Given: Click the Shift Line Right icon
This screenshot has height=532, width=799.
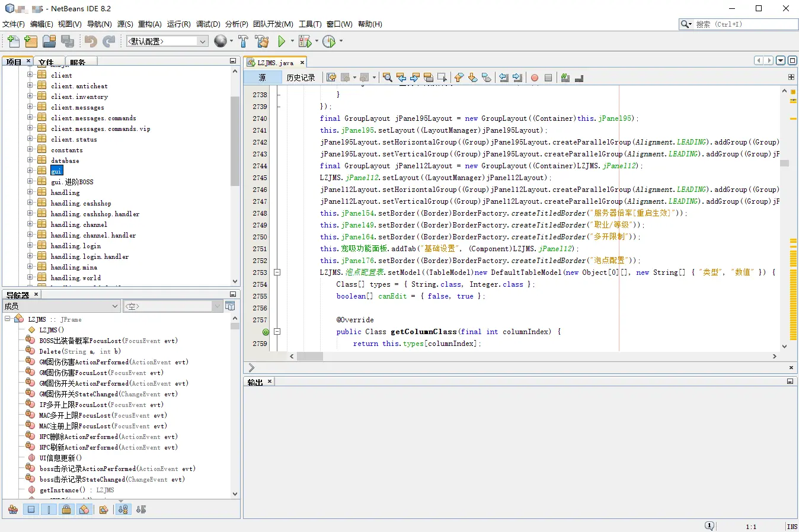Looking at the screenshot, I should coord(517,78).
